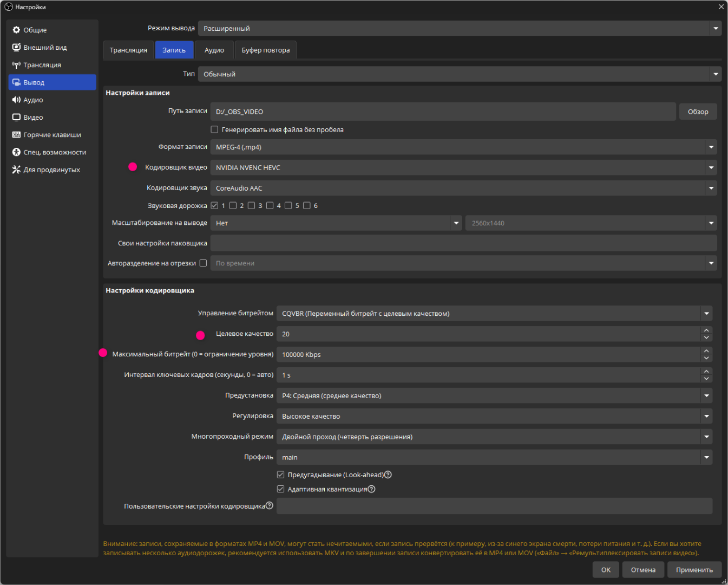Enable audio track 6 checkbox

(x=307, y=205)
